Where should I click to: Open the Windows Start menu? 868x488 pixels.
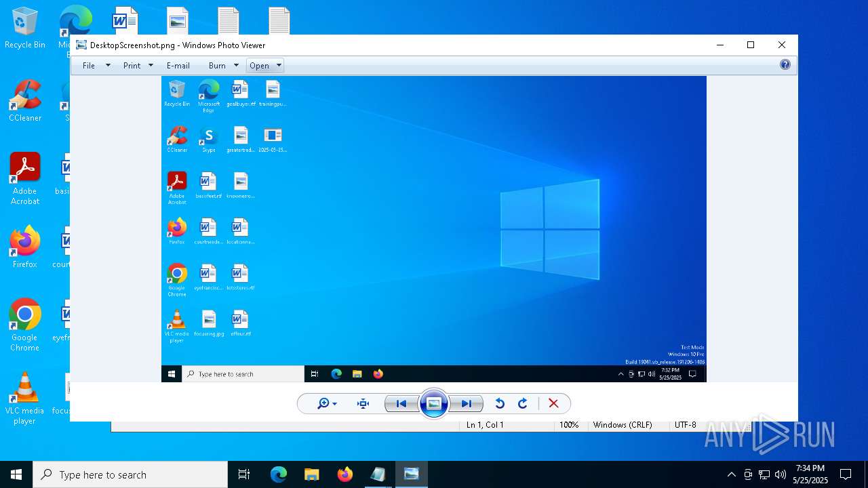pos(16,474)
